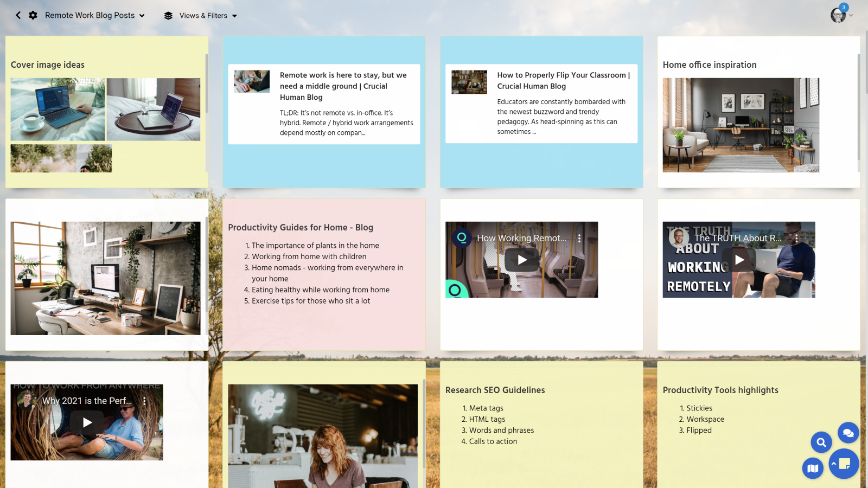Click the Research SEO Guidelines heading

(x=495, y=390)
